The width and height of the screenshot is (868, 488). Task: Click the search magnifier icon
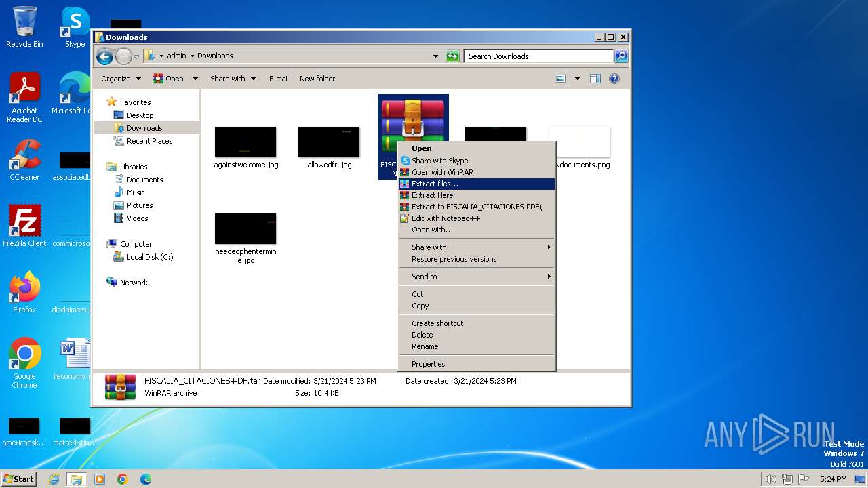click(x=620, y=56)
